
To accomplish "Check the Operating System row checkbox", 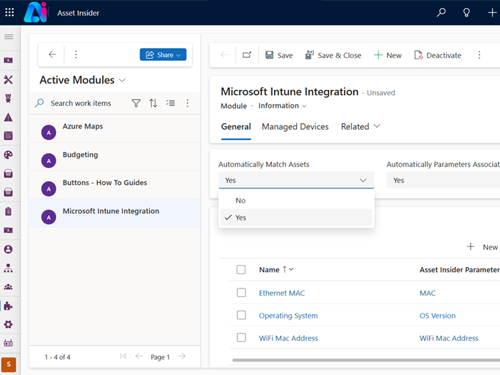I will click(x=241, y=315).
